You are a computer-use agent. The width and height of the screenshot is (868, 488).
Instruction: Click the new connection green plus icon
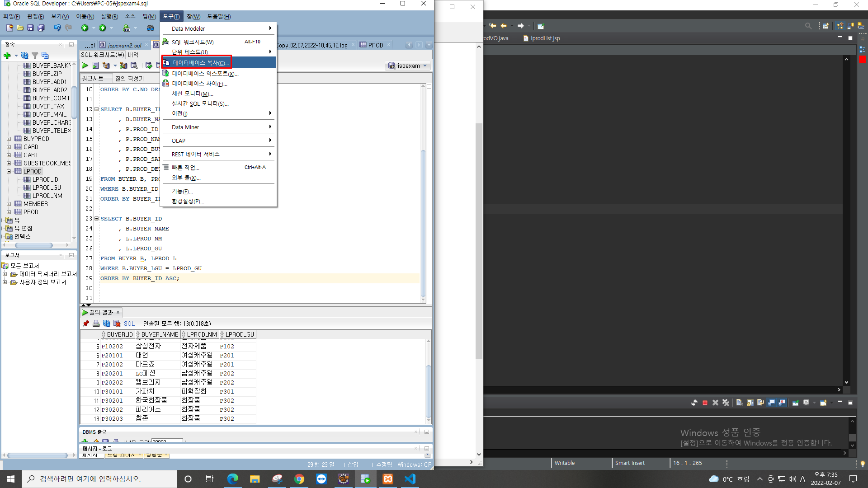pyautogui.click(x=7, y=56)
